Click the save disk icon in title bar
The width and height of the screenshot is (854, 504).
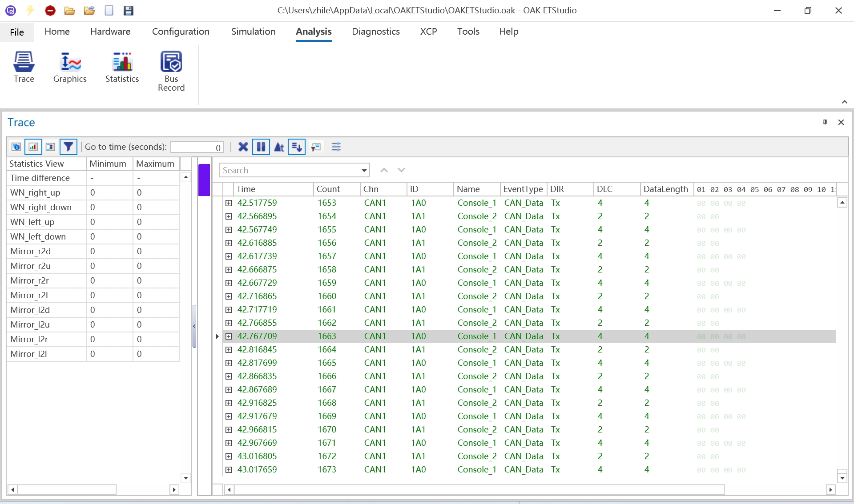(x=129, y=11)
